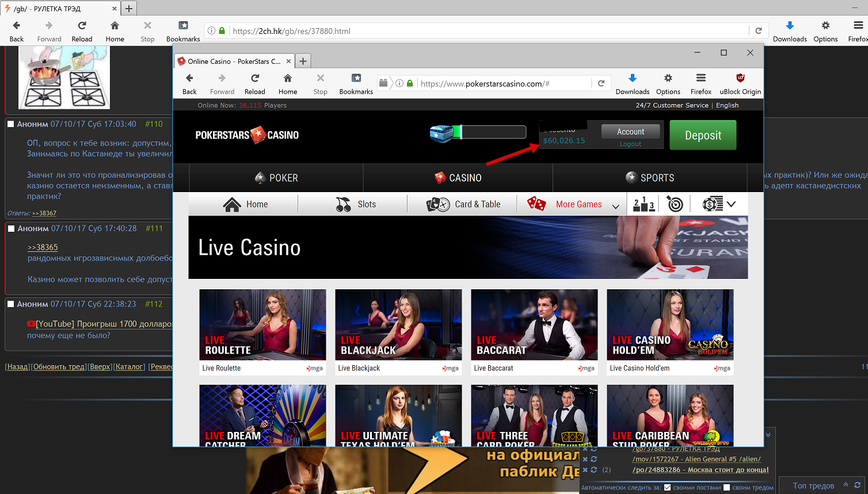Tick the checkbox on post #111
Viewport: 868px width, 494px height.
[10, 228]
